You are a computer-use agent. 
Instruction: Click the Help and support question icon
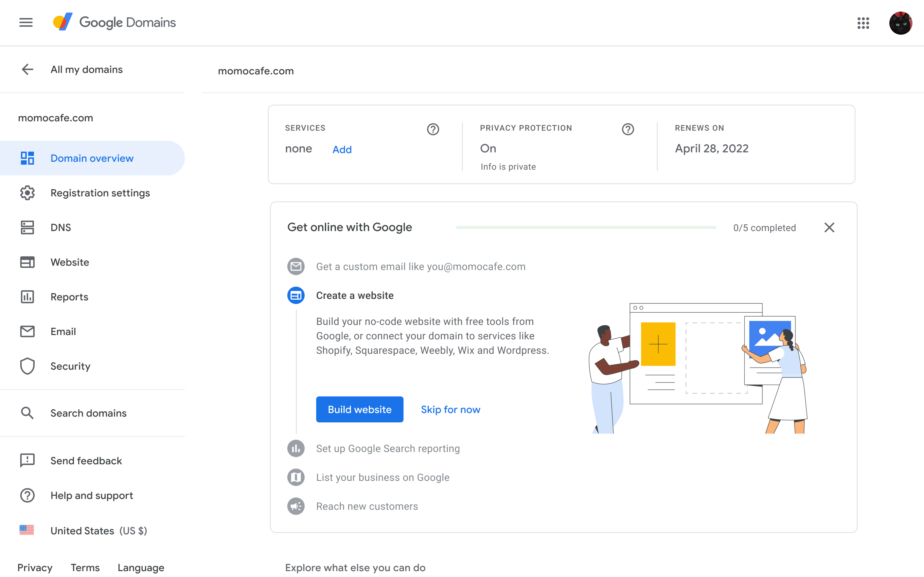[x=28, y=495]
